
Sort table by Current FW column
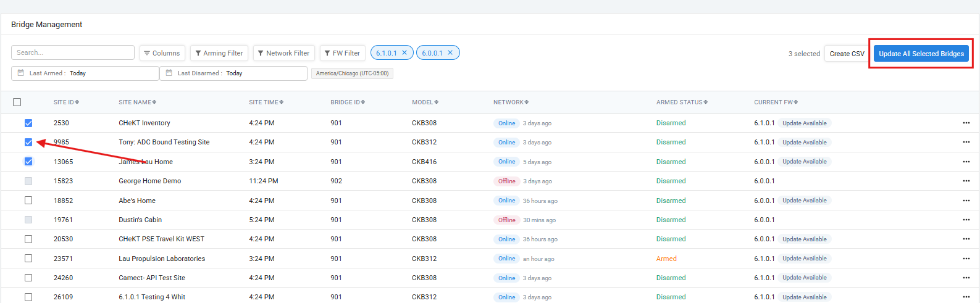776,102
